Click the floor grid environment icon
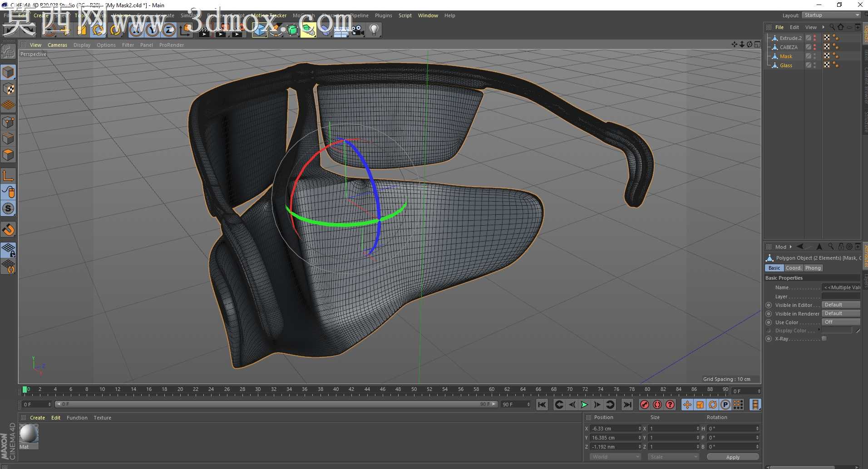Image resolution: width=868 pixels, height=469 pixels. pos(341,30)
